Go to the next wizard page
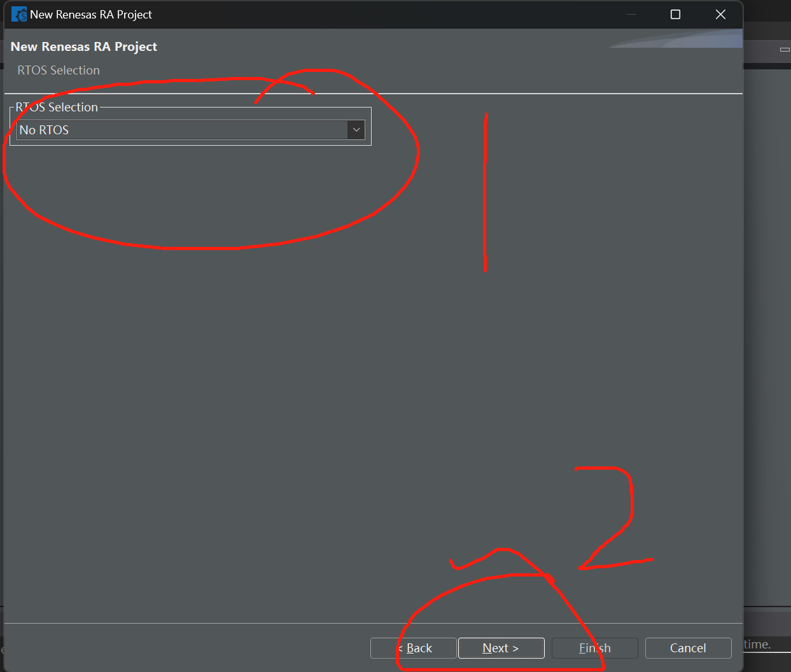 click(501, 648)
